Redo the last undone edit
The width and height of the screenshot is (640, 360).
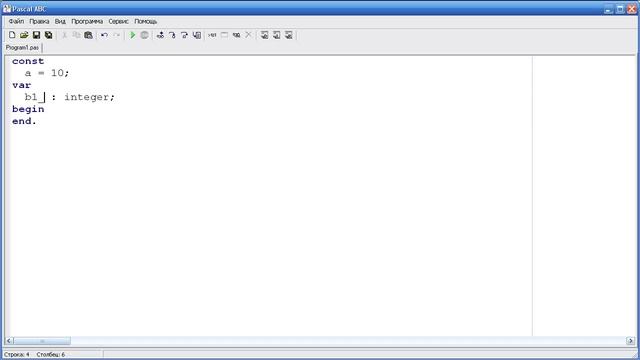click(x=117, y=35)
